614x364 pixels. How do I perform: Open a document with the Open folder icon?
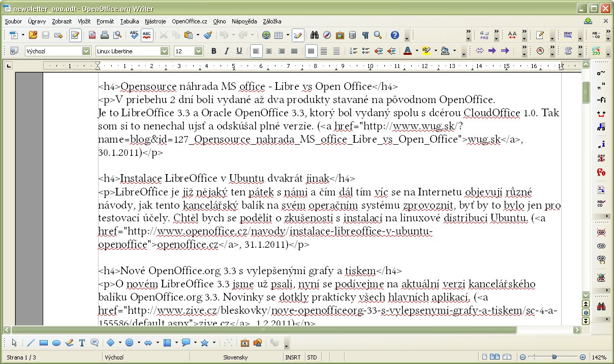[33, 35]
